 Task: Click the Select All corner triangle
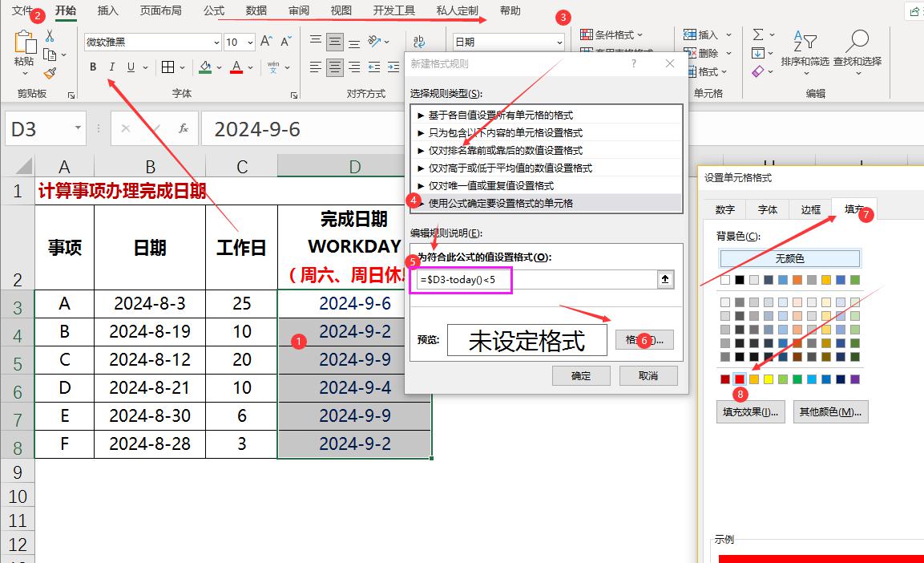[x=23, y=166]
